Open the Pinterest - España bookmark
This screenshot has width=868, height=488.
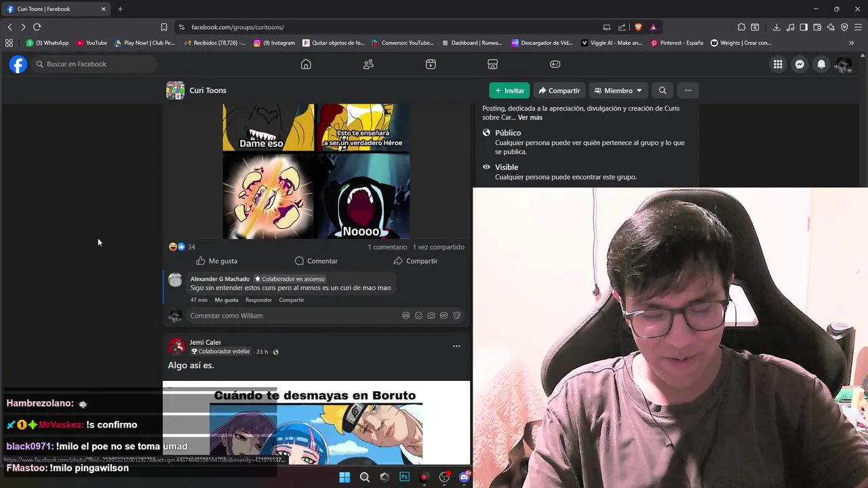point(677,43)
